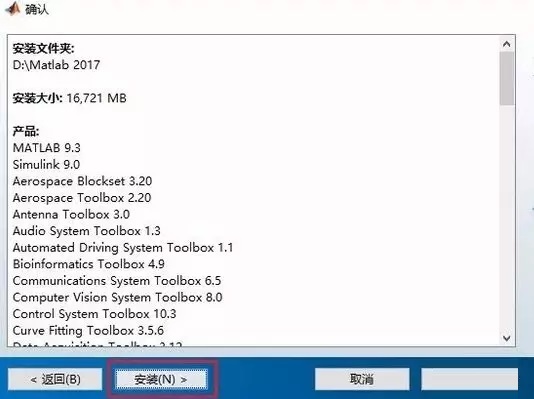The image size is (534, 399).
Task: Click the MATLAB logo icon in title bar
Action: (13, 8)
